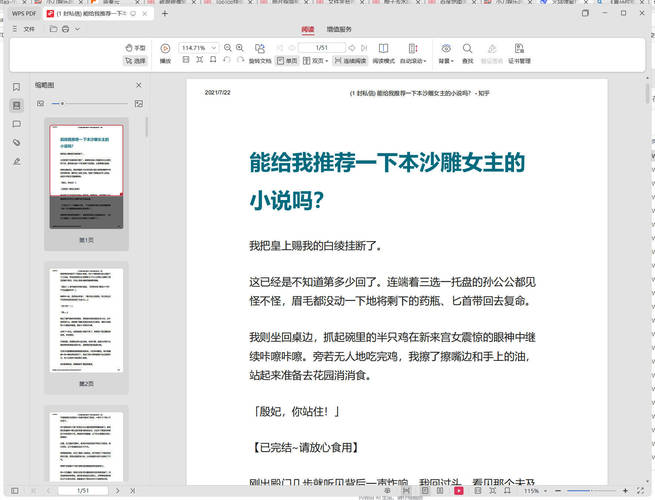Open the Comments panel in sidebar

click(16, 124)
